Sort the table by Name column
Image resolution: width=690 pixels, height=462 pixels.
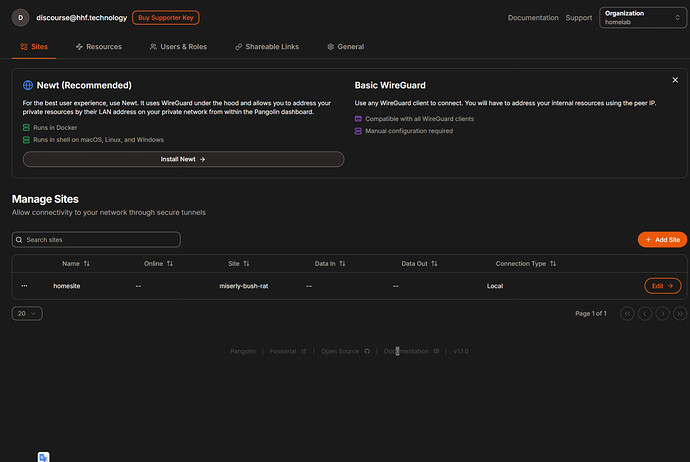[x=76, y=264]
